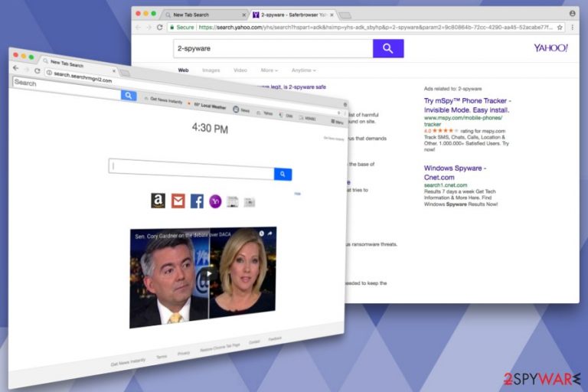The width and height of the screenshot is (588, 392).
Task: Click the toolbar Search field in the front window
Action: coord(67,88)
